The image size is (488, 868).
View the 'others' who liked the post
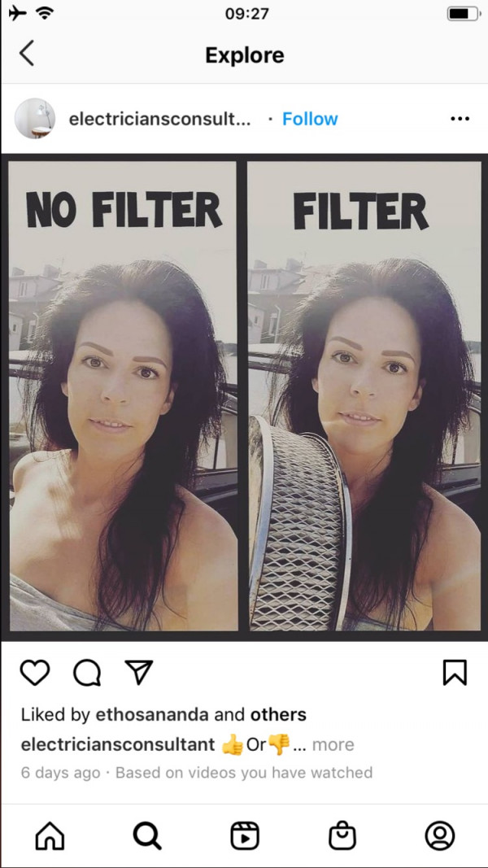pos(278,715)
